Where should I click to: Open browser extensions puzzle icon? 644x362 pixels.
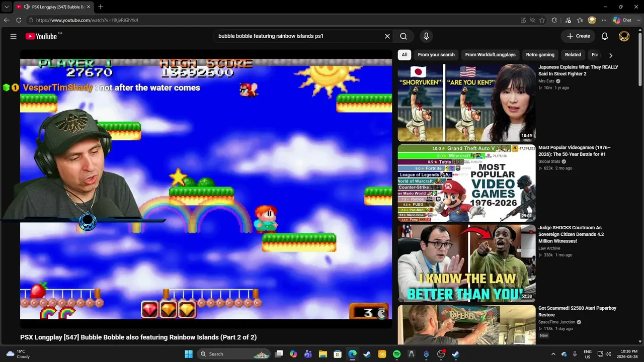pyautogui.click(x=554, y=20)
